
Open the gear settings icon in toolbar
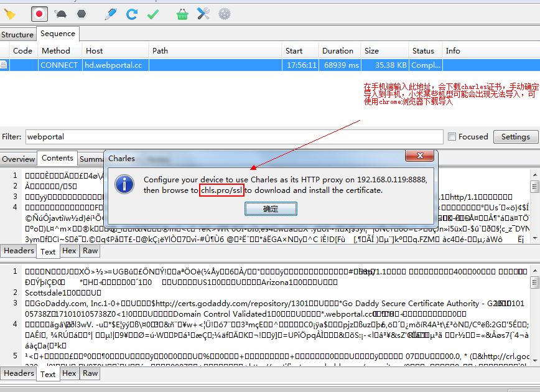coord(225,14)
